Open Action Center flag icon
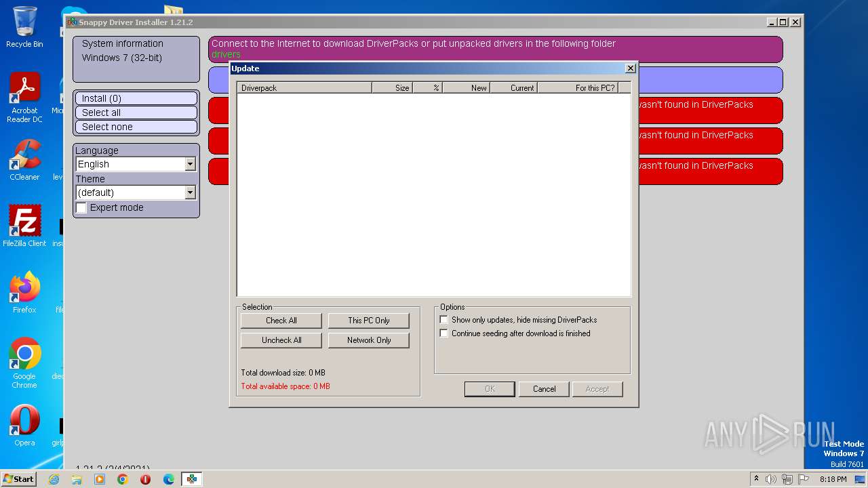 tap(804, 479)
